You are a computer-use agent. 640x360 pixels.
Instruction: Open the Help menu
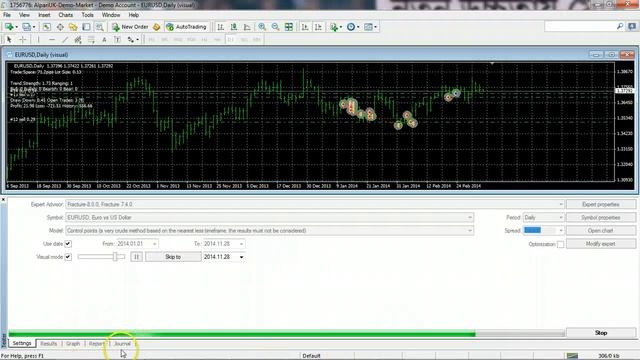(x=134, y=15)
